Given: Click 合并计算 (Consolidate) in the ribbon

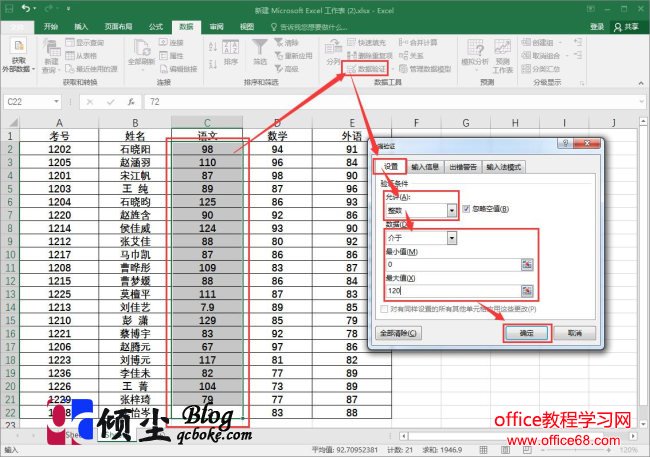Looking at the screenshot, I should [418, 42].
